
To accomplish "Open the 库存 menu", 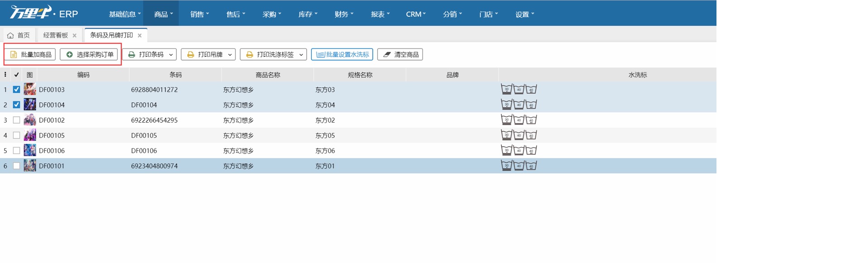I will coord(308,14).
